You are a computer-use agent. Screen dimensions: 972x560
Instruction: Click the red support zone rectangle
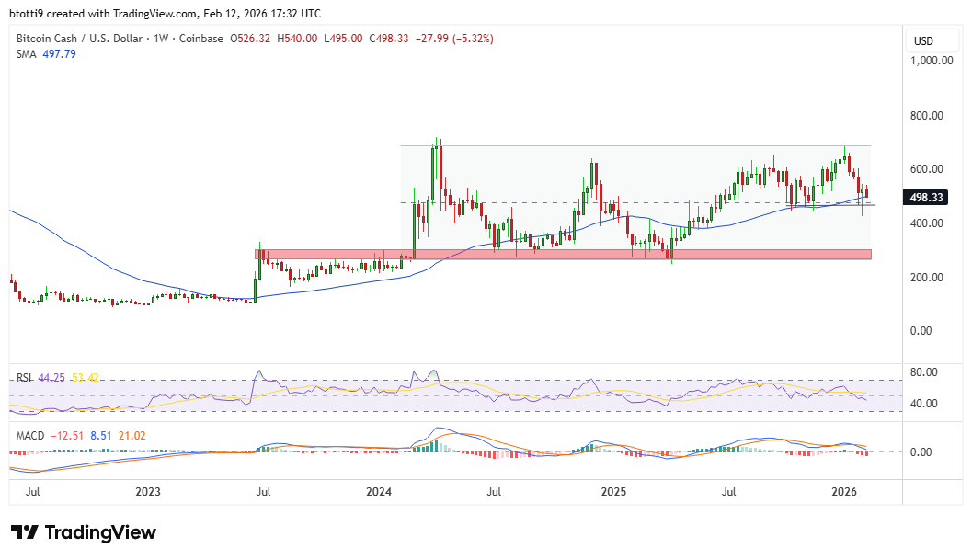(x=552, y=253)
